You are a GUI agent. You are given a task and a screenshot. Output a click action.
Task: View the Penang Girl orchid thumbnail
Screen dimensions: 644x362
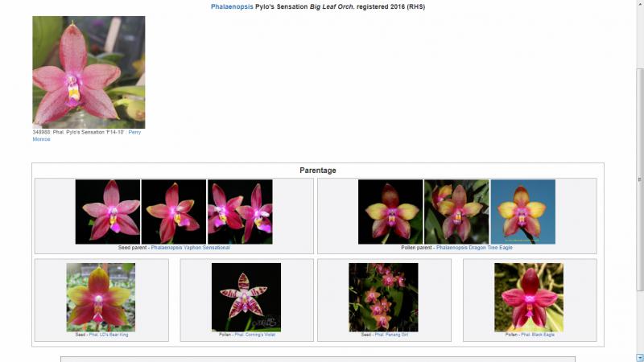383,297
